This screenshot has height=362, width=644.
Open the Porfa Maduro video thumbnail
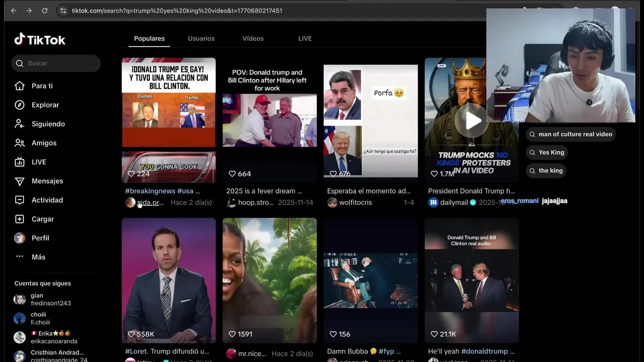pos(371,120)
